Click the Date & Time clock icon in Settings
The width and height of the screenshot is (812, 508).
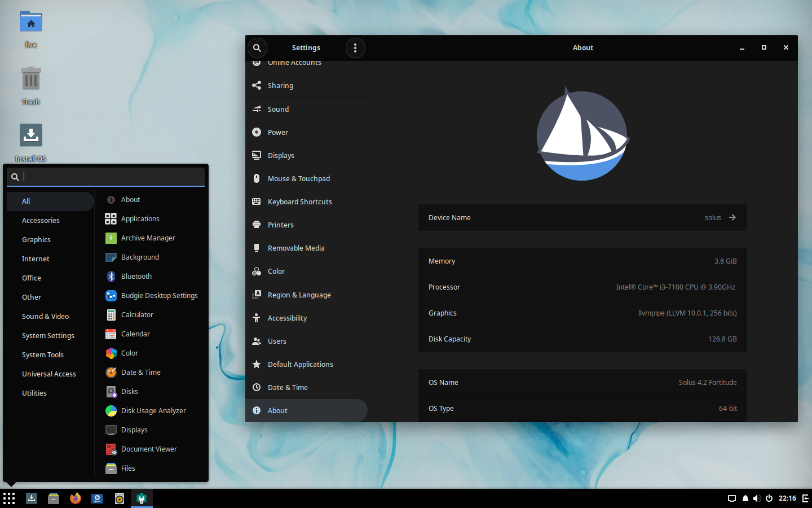pos(257,387)
